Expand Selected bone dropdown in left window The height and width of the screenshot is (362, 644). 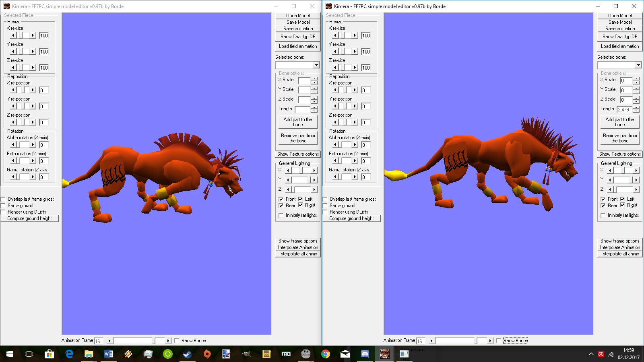click(x=316, y=65)
